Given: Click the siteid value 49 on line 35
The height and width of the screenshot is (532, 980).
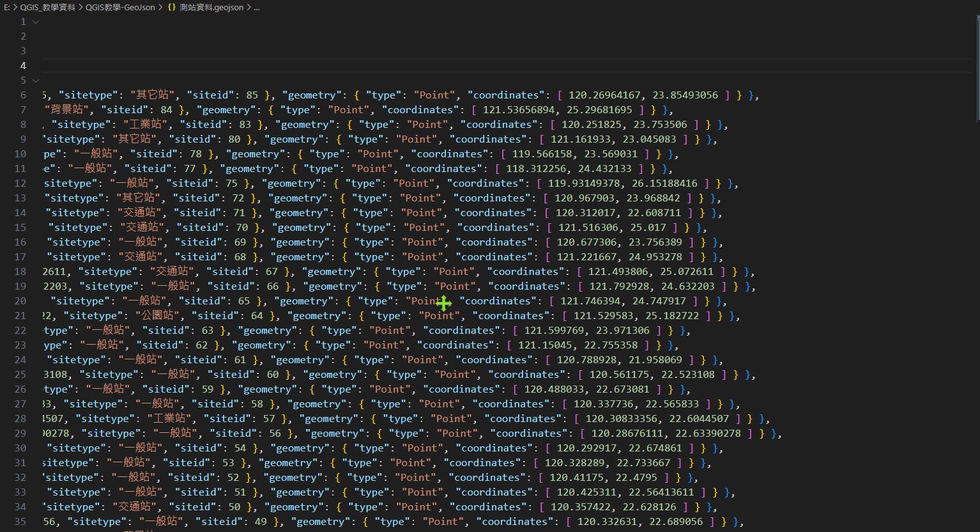Looking at the screenshot, I should [x=261, y=522].
